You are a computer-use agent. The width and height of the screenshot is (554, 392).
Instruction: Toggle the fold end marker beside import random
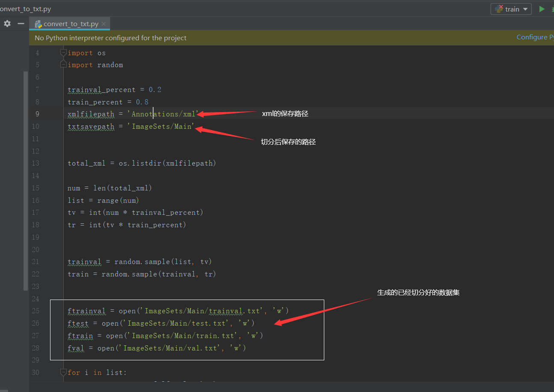63,65
